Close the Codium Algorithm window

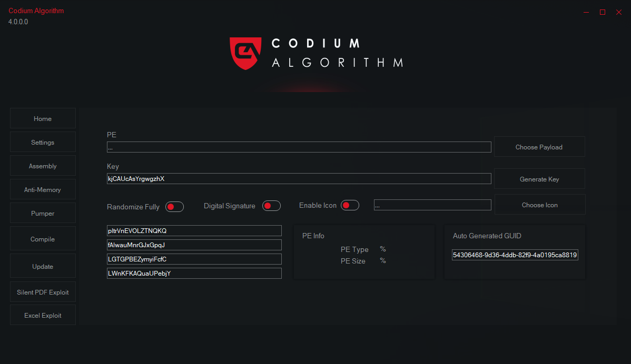click(619, 12)
